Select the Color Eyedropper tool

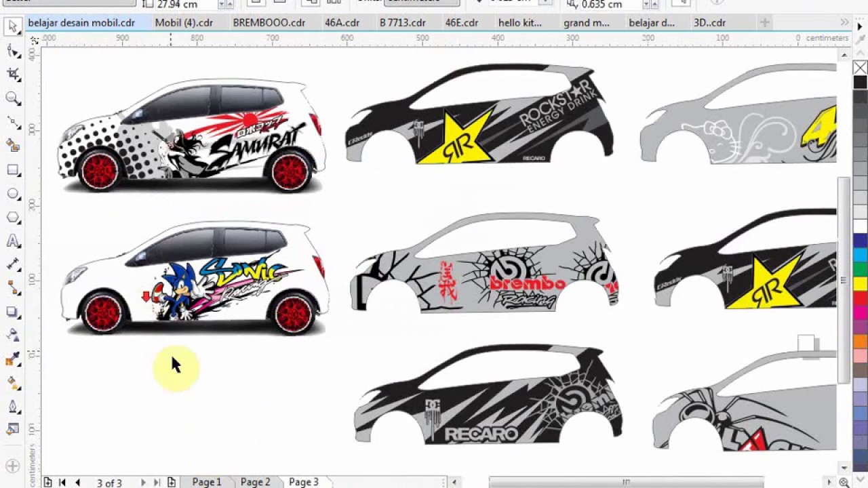[13, 360]
